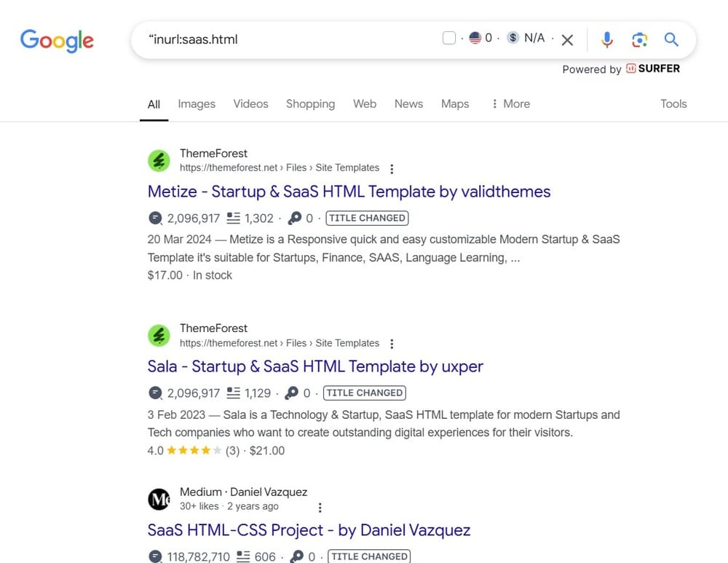Click ThemeForest favicon of Metize result
This screenshot has width=728, height=563.
point(159,161)
